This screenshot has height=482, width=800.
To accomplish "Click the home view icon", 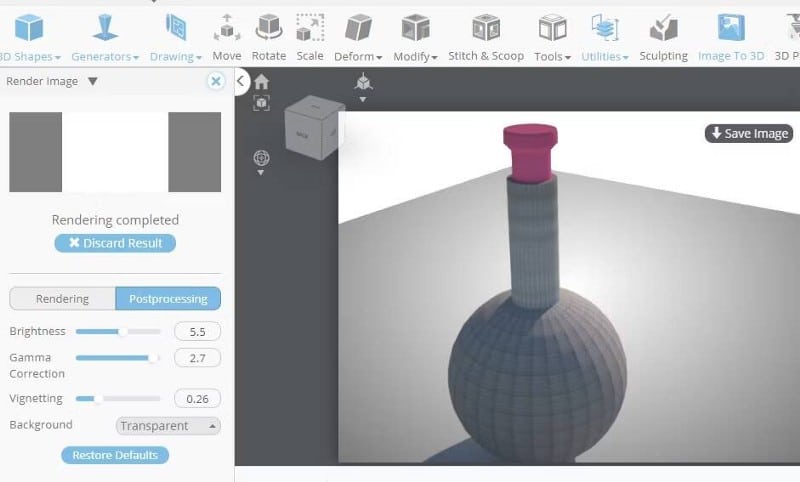I will 261,82.
